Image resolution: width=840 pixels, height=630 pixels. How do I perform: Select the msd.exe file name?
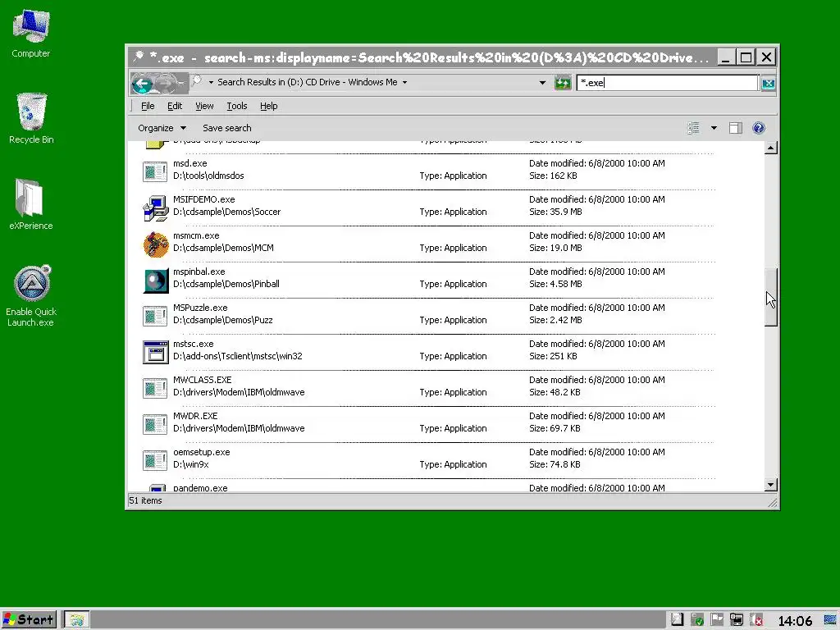point(189,163)
